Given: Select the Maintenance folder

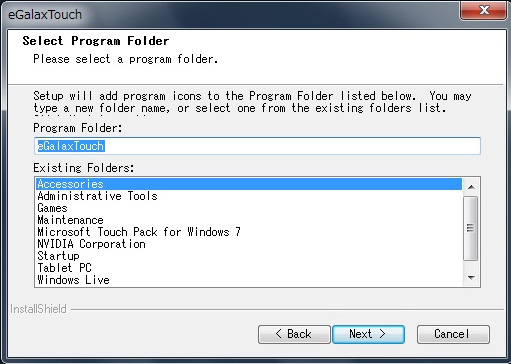Looking at the screenshot, I should (249, 220).
